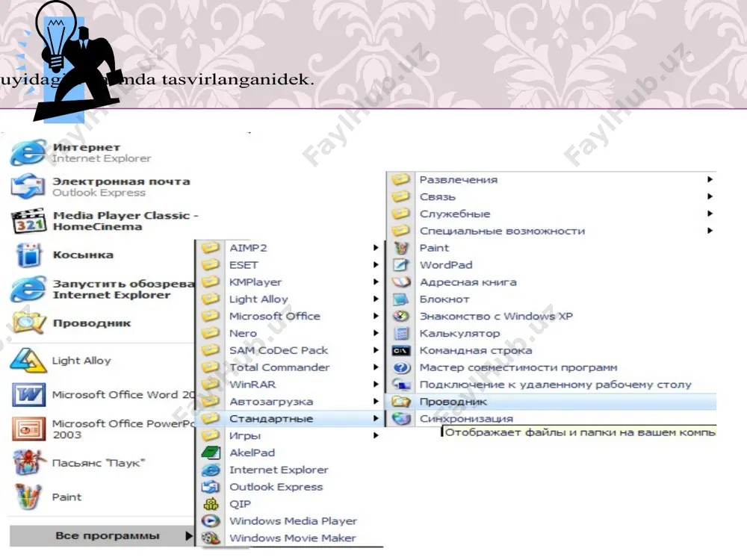Click the remote desktop connection icon
The width and height of the screenshot is (747, 560).
(x=401, y=385)
